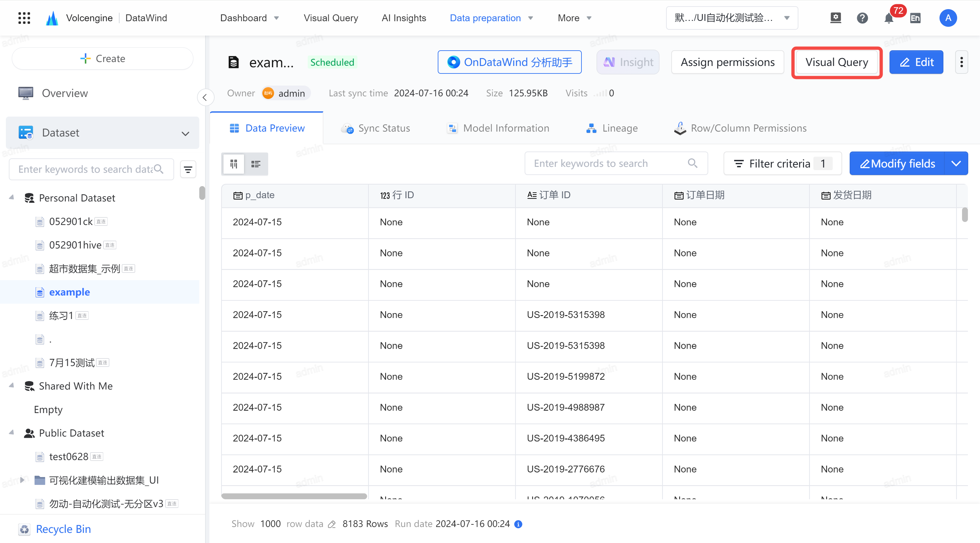Collapse the Shared With Me tree node
The width and height of the screenshot is (980, 543).
(x=12, y=386)
